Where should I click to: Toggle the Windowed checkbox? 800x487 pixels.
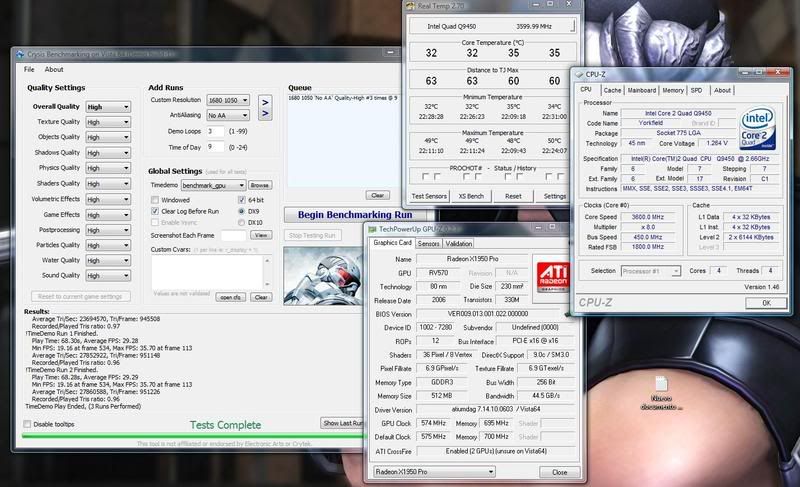pos(155,200)
